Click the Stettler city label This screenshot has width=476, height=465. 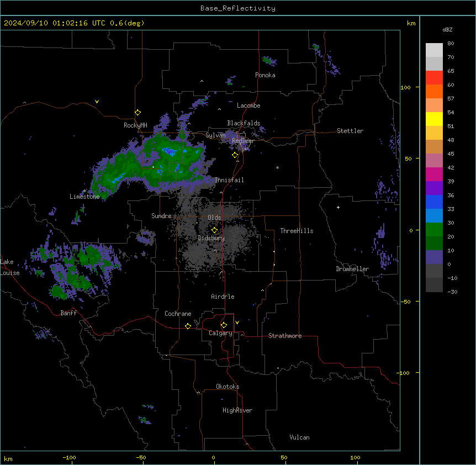350,131
